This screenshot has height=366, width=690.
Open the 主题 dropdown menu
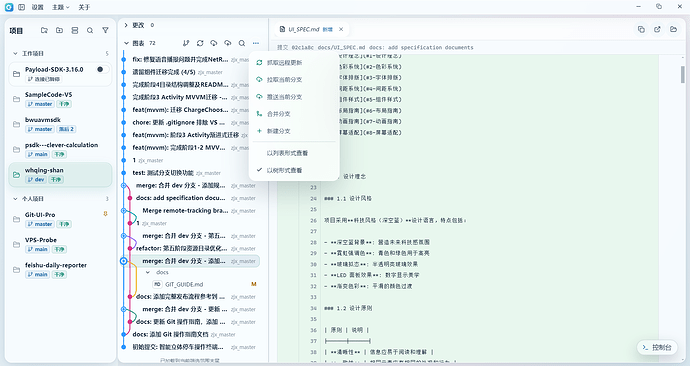(x=61, y=7)
